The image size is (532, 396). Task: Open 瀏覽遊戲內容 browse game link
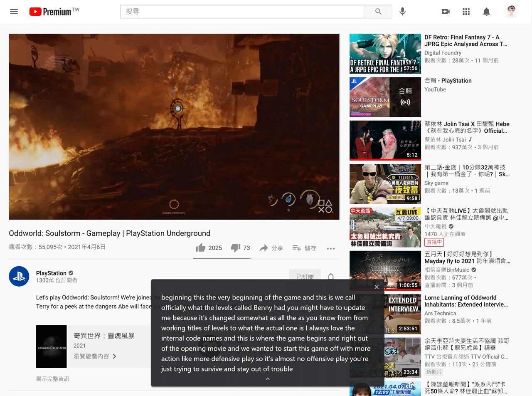[95, 356]
